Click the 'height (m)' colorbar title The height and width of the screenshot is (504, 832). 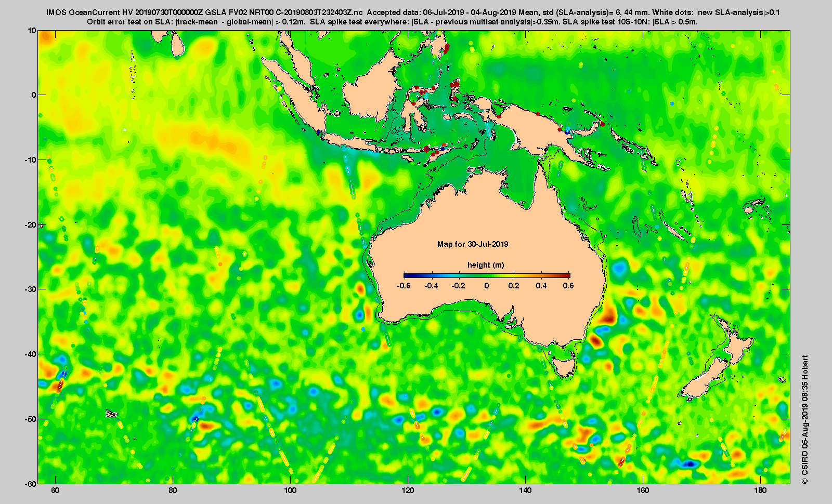486,265
